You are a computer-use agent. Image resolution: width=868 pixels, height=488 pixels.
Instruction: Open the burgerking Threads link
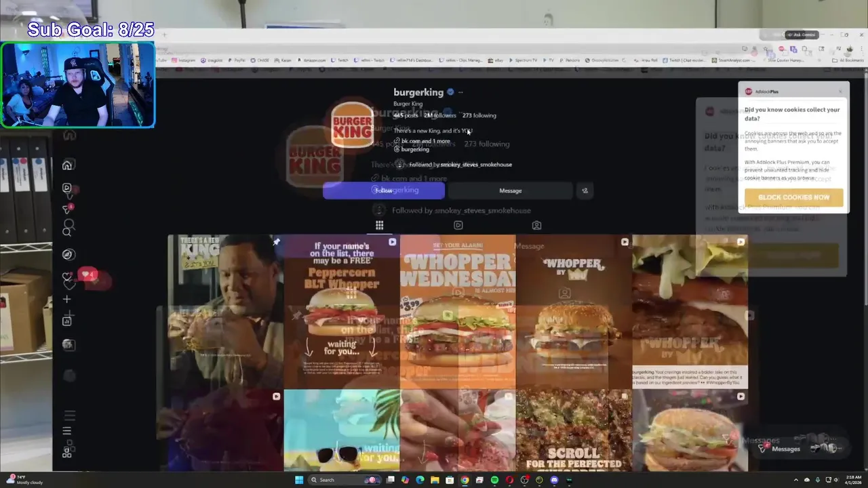[x=412, y=149]
